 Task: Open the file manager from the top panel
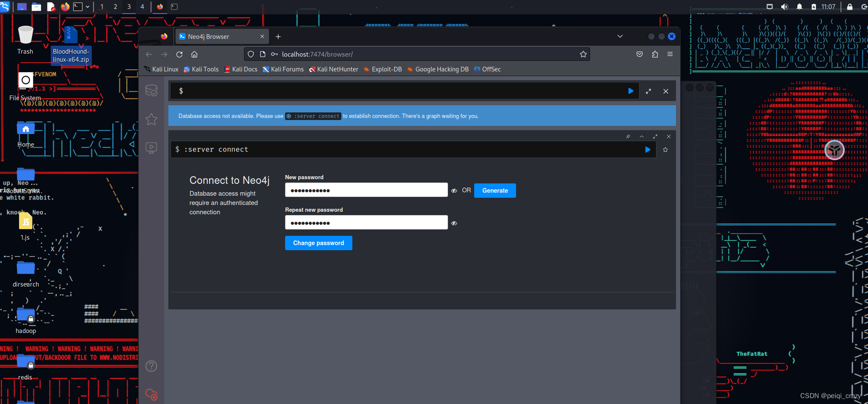(x=36, y=7)
